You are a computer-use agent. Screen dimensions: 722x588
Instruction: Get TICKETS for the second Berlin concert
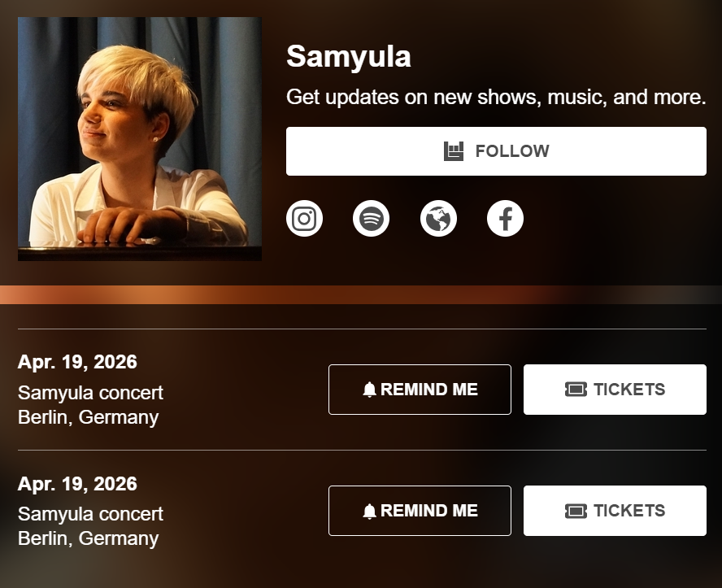615,511
